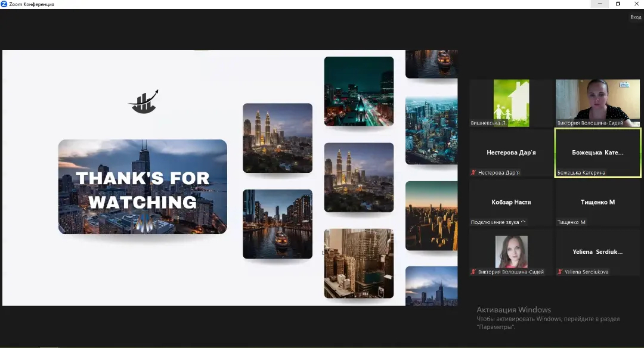
Task: Click the "Thank's for watching" banner image
Action: click(143, 187)
